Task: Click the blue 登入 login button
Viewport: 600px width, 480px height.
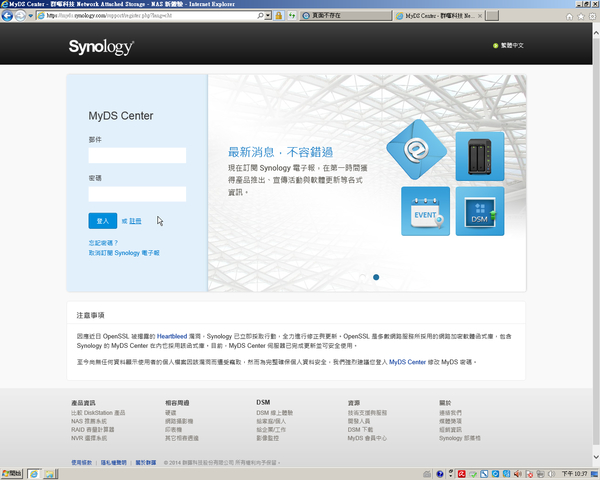Action: 103,221
